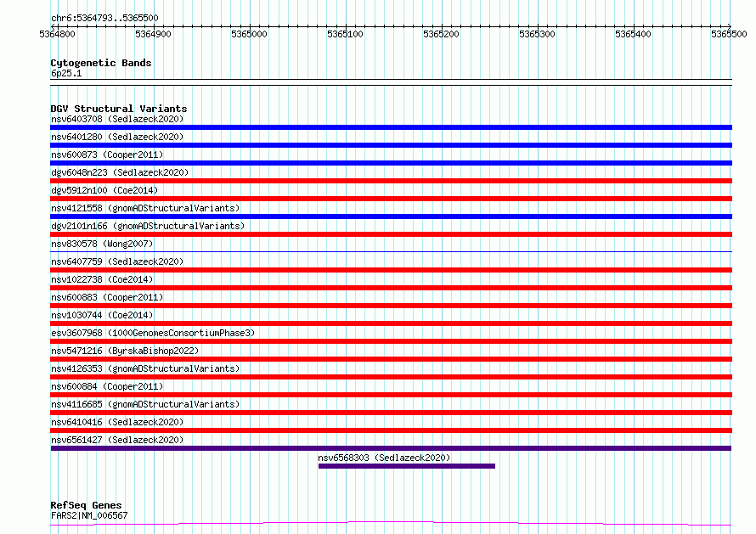Click the DGV Structural Variants track title
Image resolution: width=756 pixels, height=534 pixels.
click(119, 109)
